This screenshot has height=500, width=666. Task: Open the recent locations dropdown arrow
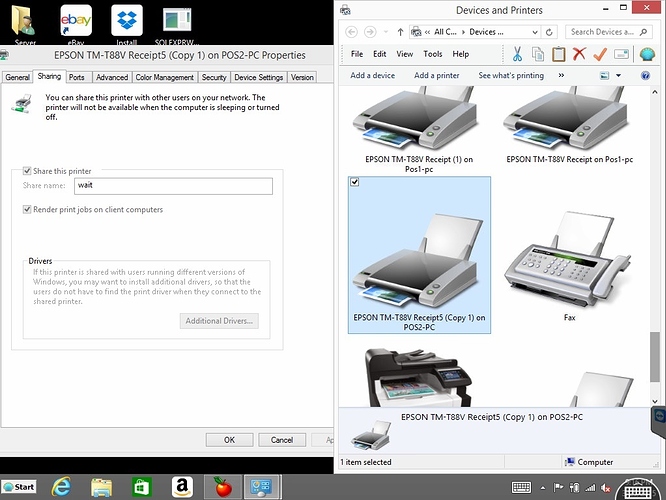386,32
